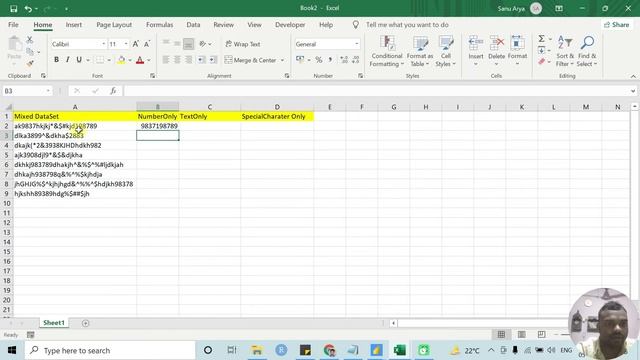
Task: Apply yellow fill color bucket
Action: [x=121, y=60]
